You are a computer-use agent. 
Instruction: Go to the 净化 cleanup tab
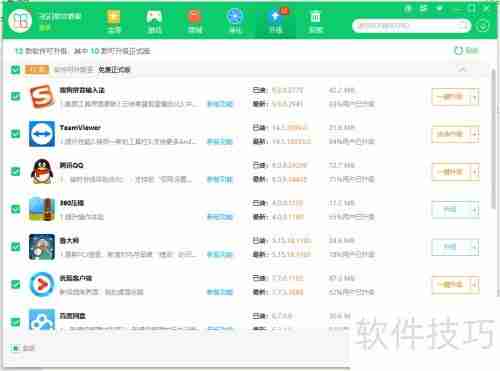point(235,21)
